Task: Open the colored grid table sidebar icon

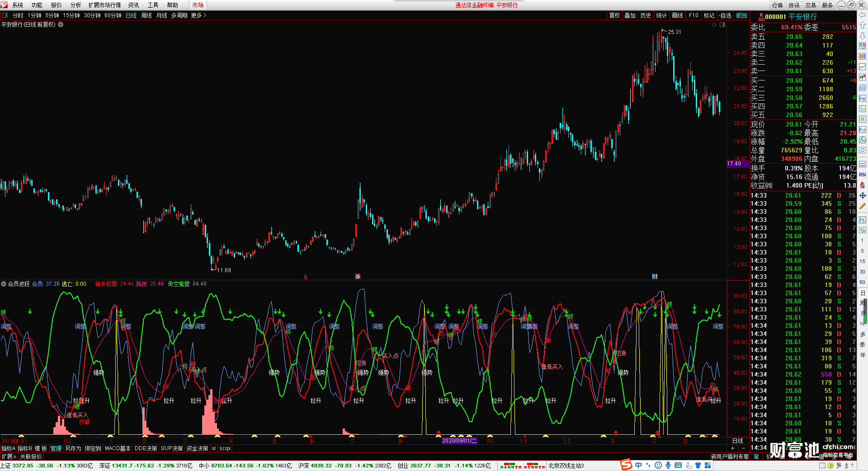Action: point(862,57)
